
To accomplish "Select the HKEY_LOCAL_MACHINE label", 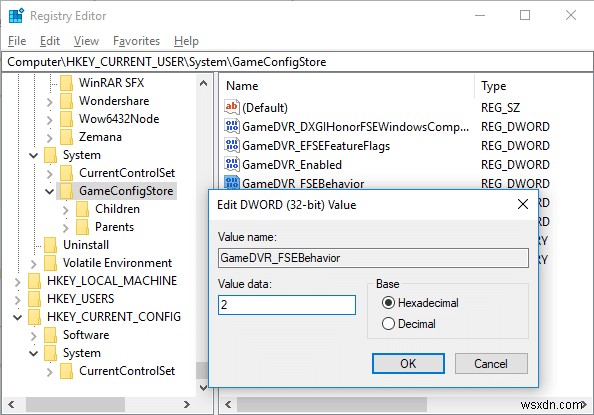I will click(112, 281).
